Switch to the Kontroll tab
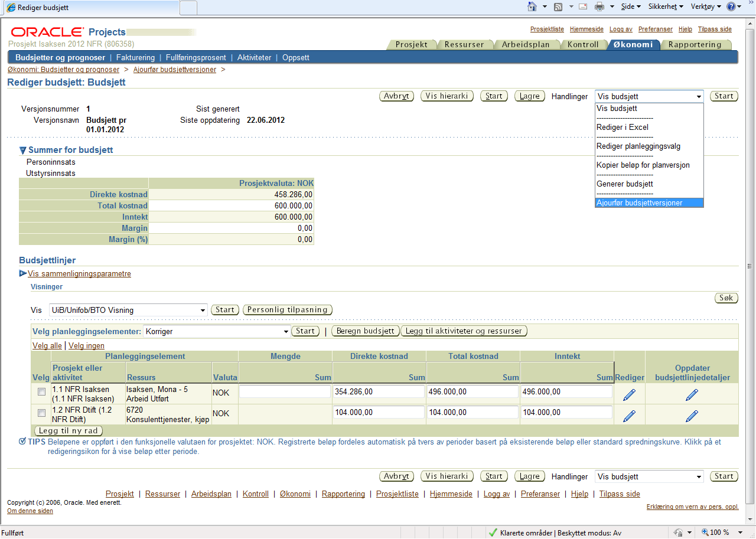This screenshot has height=539, width=756. pos(583,44)
